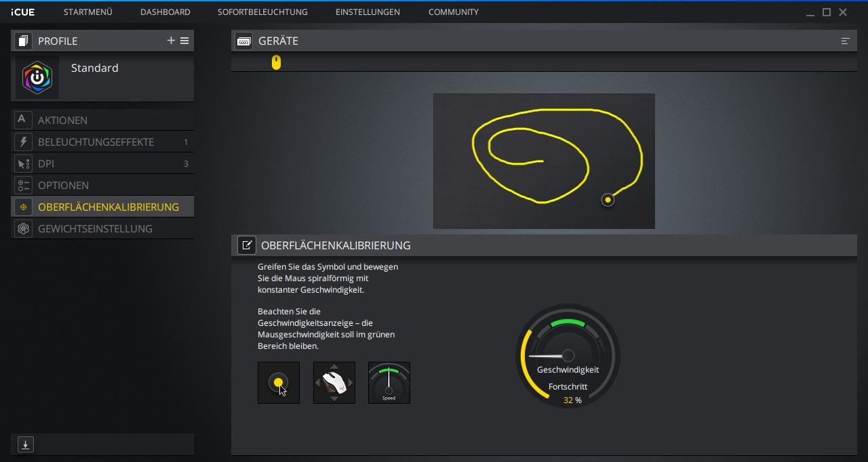This screenshot has height=462, width=868.
Task: Click the calibration crosshair icon in sidebar
Action: click(23, 207)
